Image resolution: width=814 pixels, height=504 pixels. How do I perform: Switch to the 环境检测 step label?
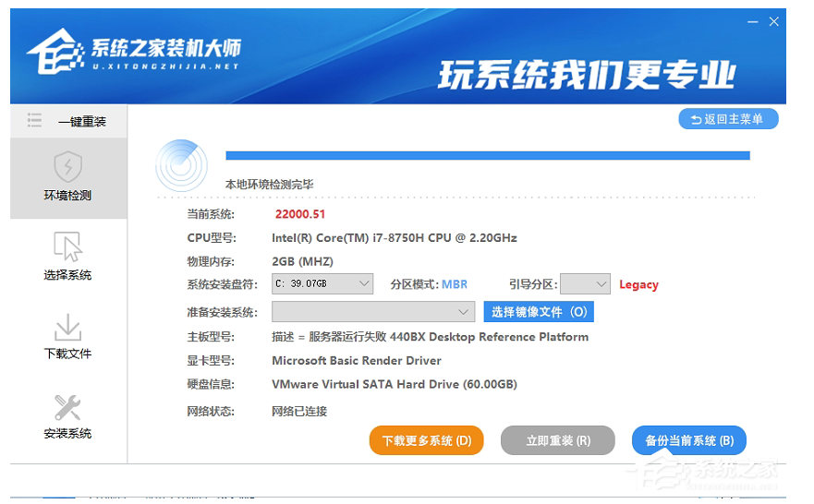coord(67,196)
